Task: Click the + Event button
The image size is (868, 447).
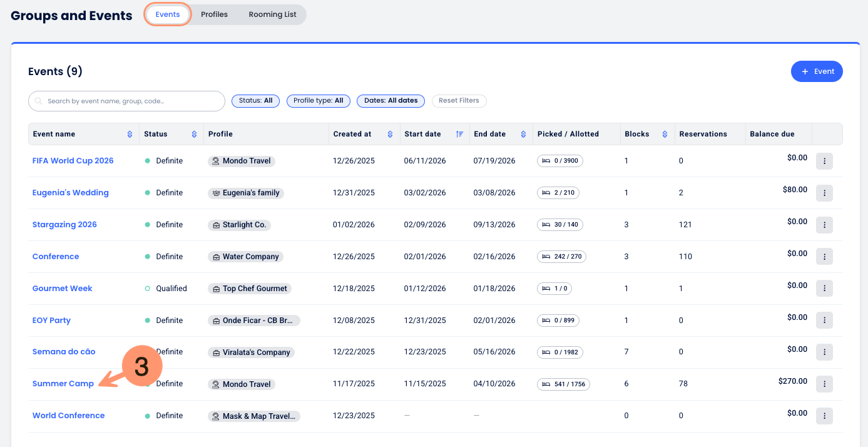Action: pyautogui.click(x=817, y=71)
